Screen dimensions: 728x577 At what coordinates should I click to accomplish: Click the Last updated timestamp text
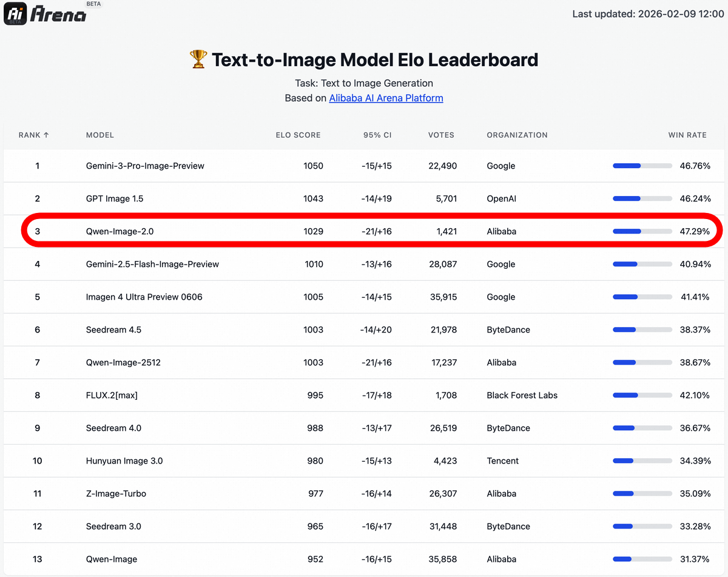pyautogui.click(x=648, y=14)
